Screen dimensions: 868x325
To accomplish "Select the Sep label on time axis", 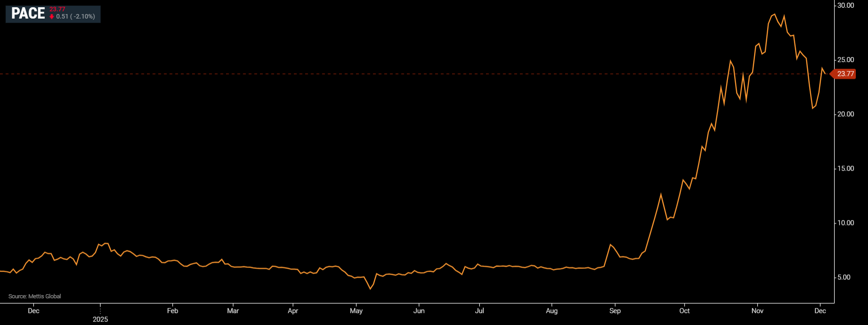I will [615, 311].
